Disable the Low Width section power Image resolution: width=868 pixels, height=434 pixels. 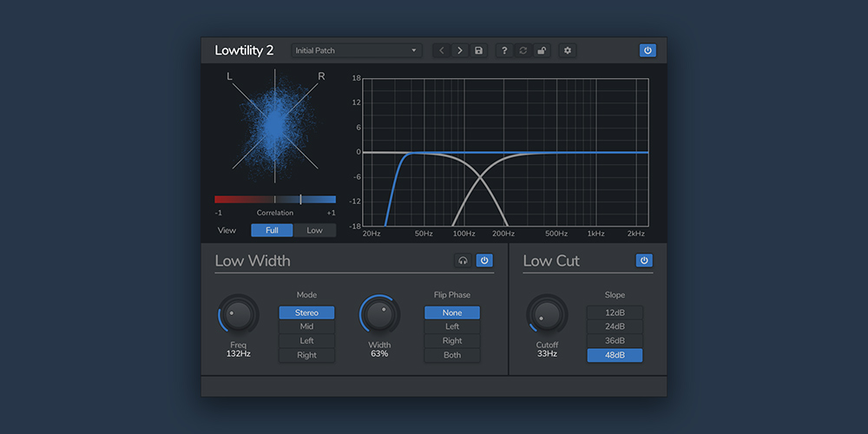pyautogui.click(x=484, y=260)
